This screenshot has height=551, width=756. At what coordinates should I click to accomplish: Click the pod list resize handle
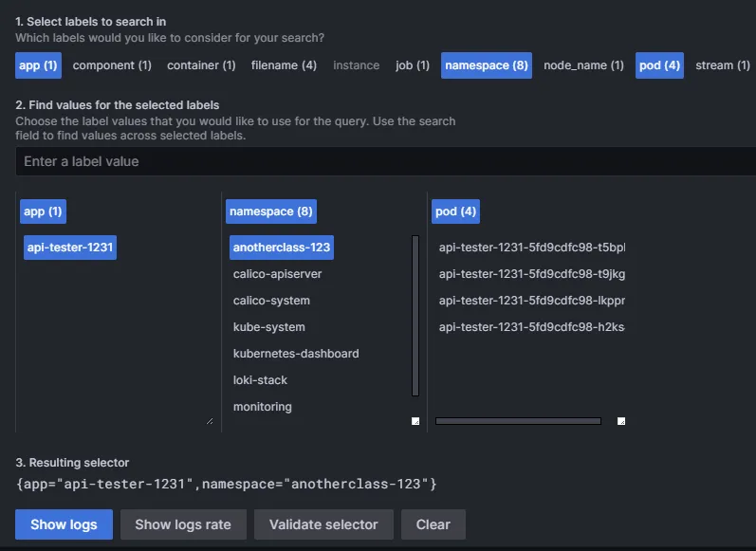pos(621,421)
